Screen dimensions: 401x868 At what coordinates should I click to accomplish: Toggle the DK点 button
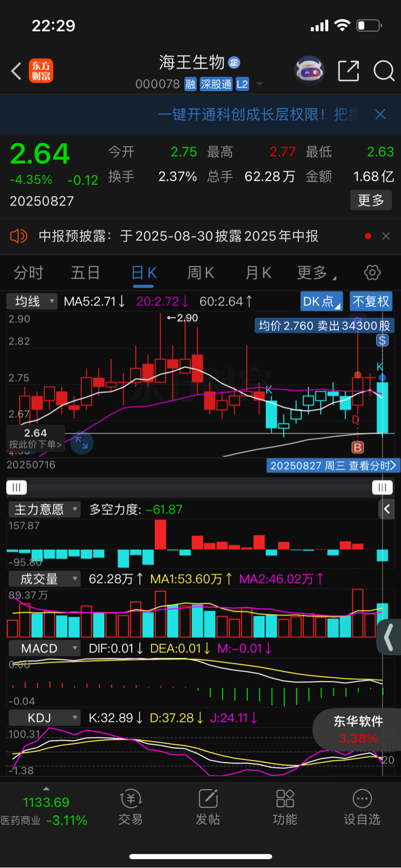[321, 301]
